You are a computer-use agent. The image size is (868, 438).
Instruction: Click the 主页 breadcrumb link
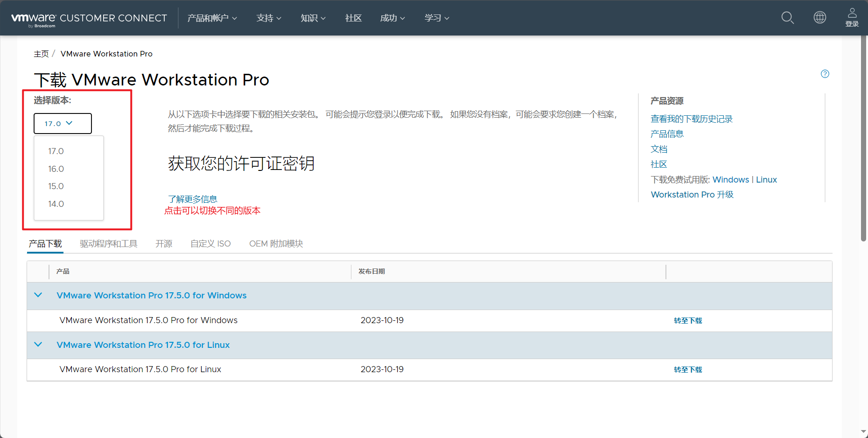pos(41,54)
